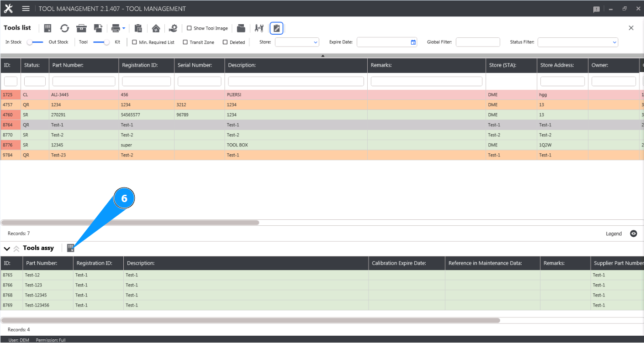Sort Tools list by Status header
Screen dimensions: 644x343
click(x=35, y=65)
